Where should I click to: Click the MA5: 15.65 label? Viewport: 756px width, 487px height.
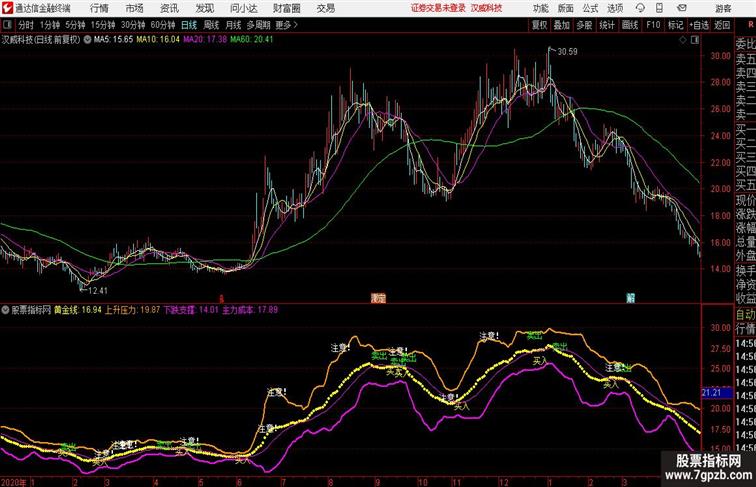[x=113, y=40]
